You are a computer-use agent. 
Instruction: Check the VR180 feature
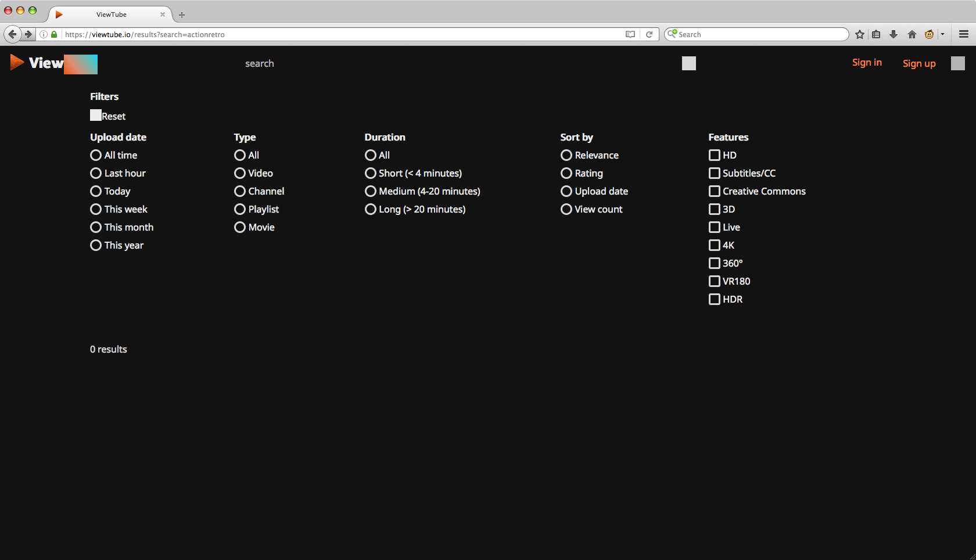(x=715, y=281)
